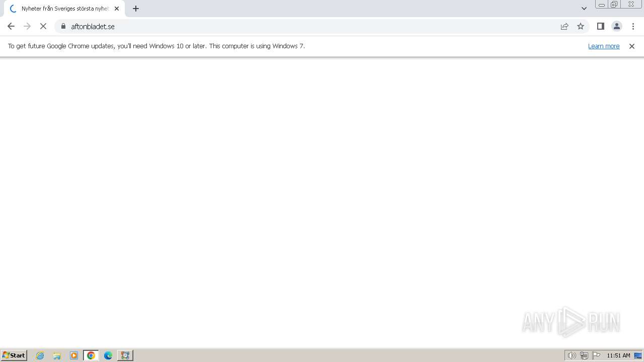
Task: Launch Windows Media Player from taskbar
Action: coord(74,355)
